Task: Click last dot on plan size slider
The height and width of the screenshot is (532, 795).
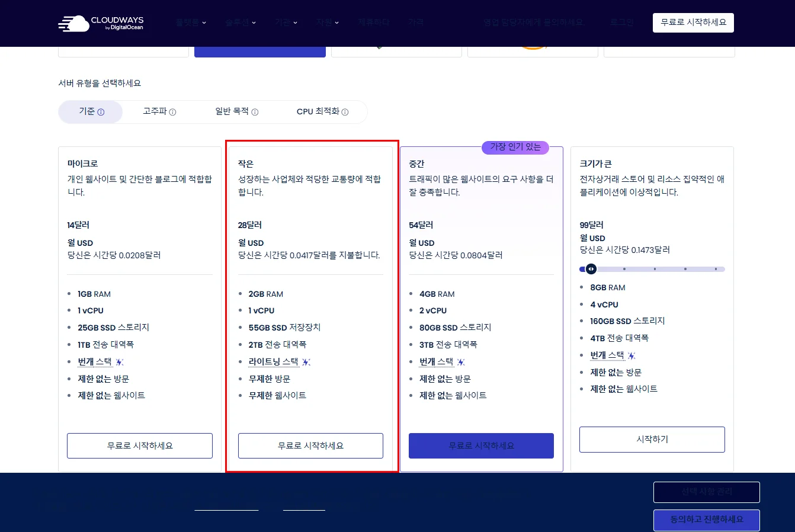Action: (x=716, y=269)
